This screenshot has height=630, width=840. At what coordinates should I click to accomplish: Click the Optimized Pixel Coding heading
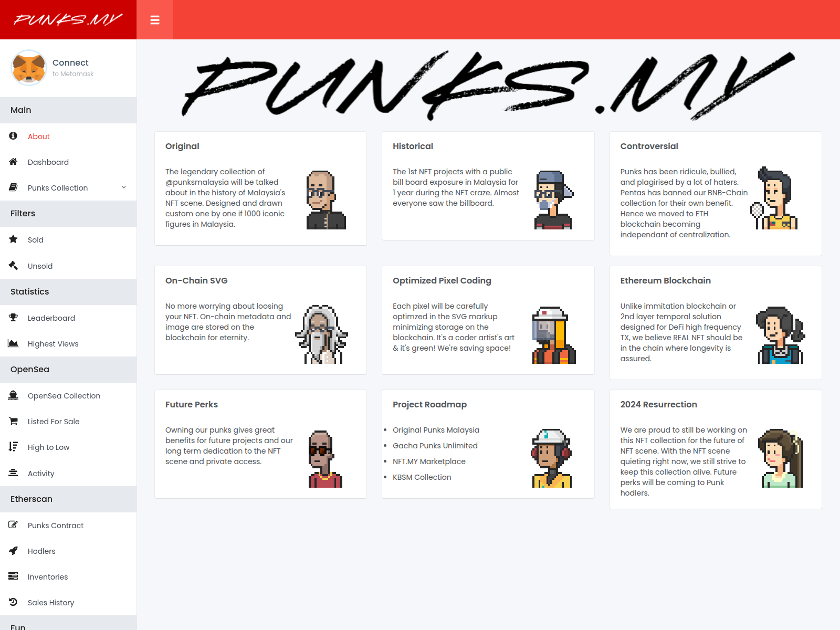click(442, 281)
